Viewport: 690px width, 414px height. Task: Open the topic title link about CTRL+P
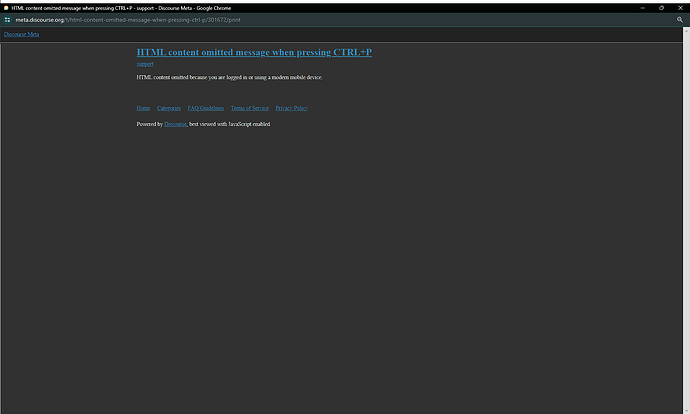[x=254, y=52]
